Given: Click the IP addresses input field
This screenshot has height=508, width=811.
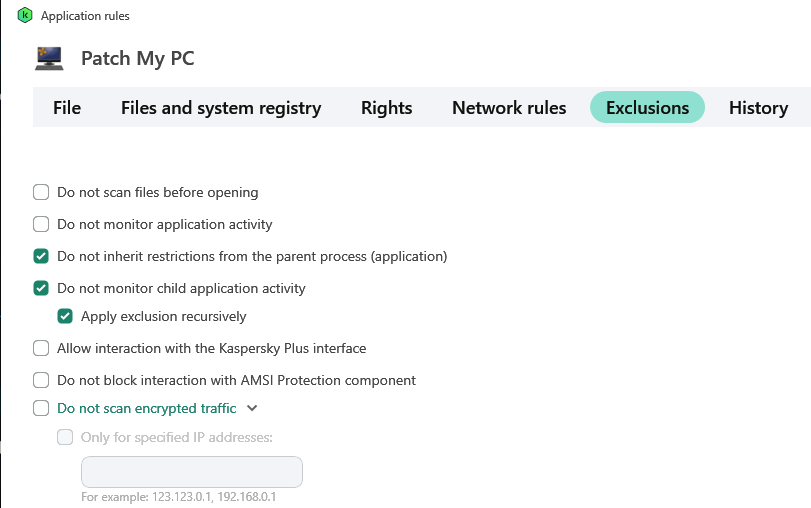Looking at the screenshot, I should [192, 472].
